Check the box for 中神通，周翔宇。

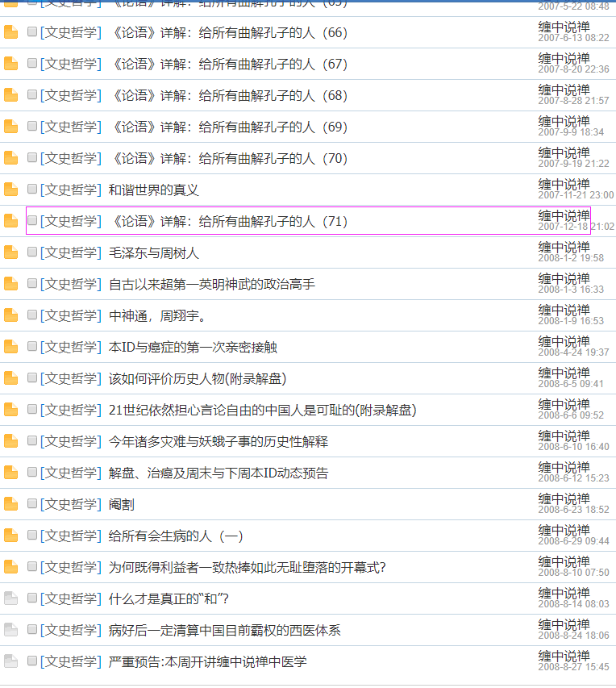[32, 315]
